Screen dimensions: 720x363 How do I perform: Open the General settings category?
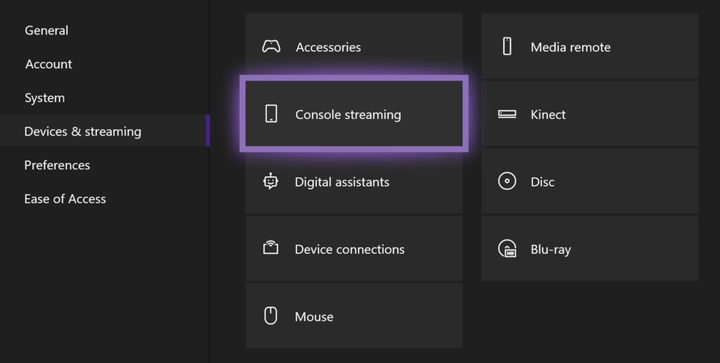[46, 30]
